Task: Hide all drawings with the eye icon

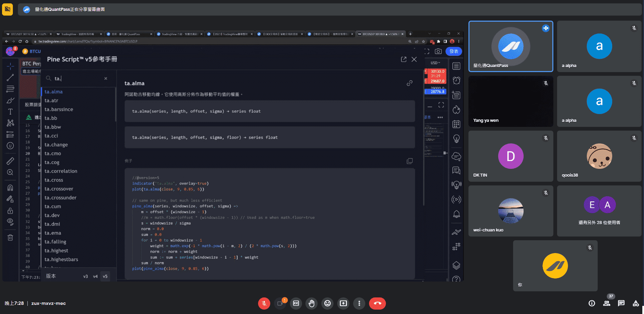Action: coord(10,222)
